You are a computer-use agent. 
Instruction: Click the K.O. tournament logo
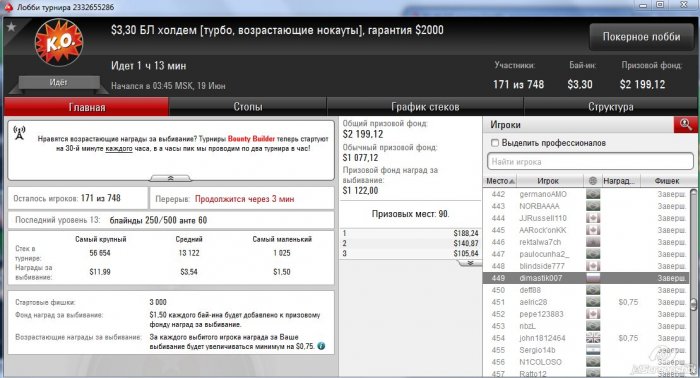coord(58,43)
